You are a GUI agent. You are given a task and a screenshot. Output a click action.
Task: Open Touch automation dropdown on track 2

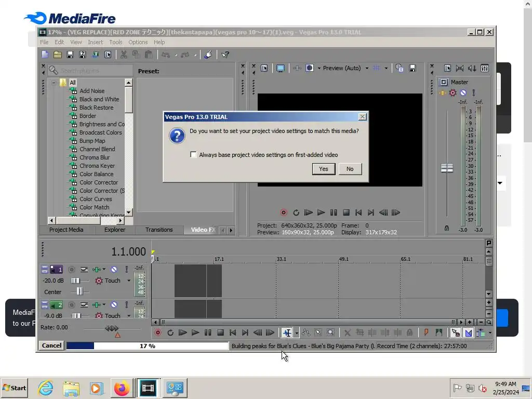pyautogui.click(x=129, y=315)
